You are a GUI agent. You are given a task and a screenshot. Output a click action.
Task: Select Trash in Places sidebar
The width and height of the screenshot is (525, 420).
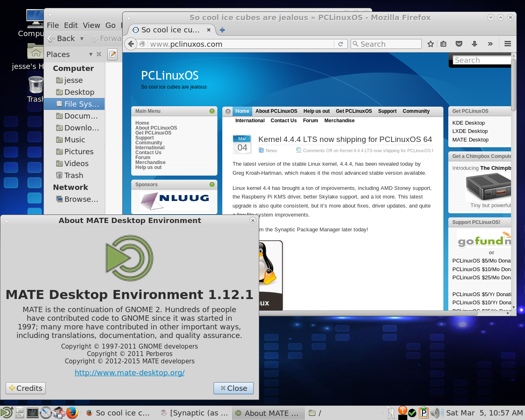pyautogui.click(x=74, y=176)
